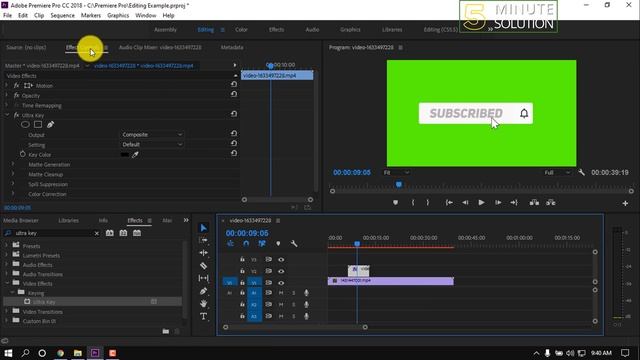Screen dimensions: 640x360
Task: Mute audio track A1
Action: (x=281, y=293)
